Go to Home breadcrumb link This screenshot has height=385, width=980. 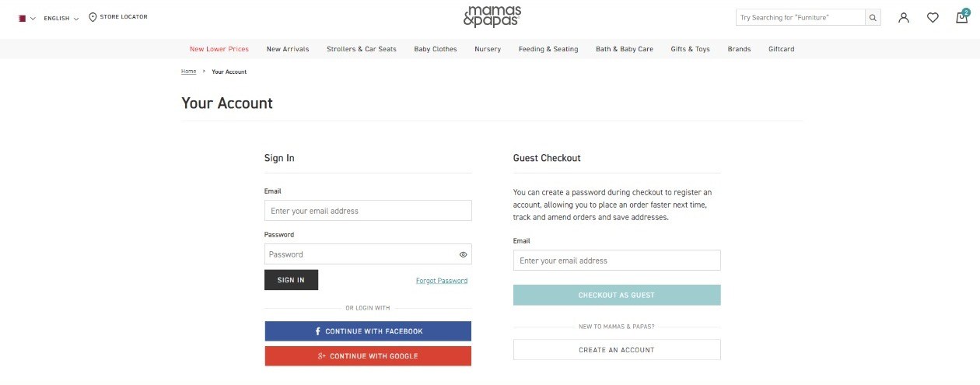[x=189, y=72]
